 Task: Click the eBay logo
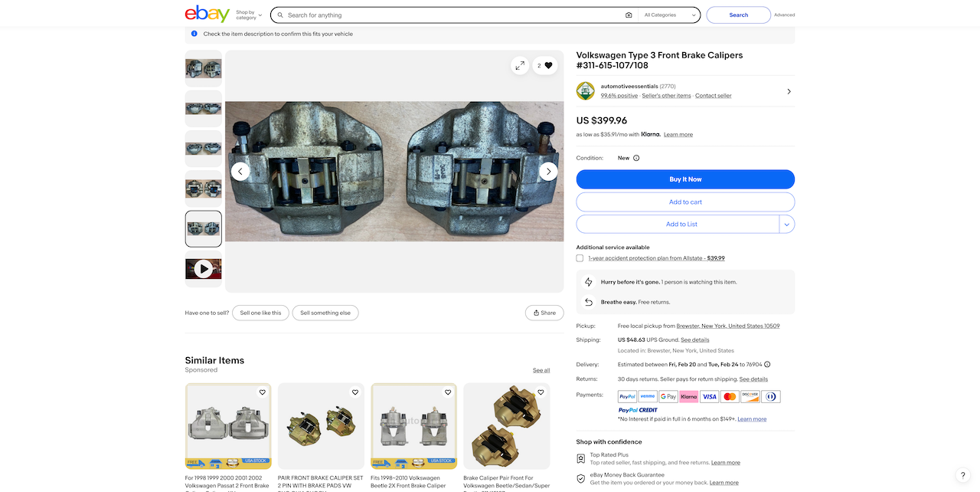pyautogui.click(x=207, y=15)
